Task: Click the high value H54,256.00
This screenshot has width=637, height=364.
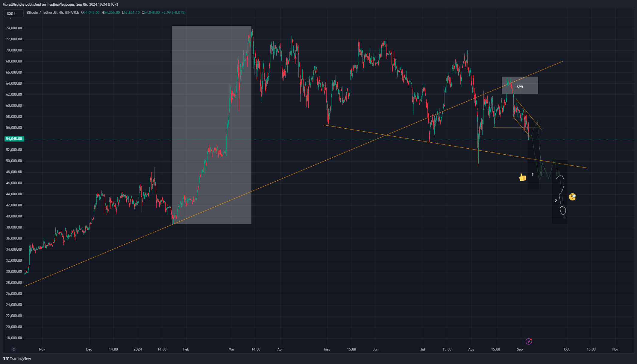Action: pos(110,13)
